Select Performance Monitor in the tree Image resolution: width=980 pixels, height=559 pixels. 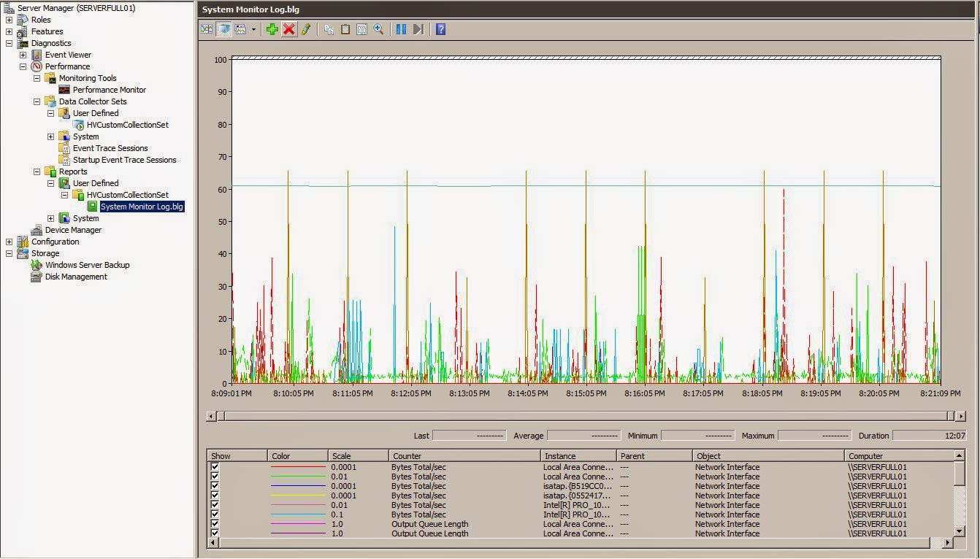[109, 90]
